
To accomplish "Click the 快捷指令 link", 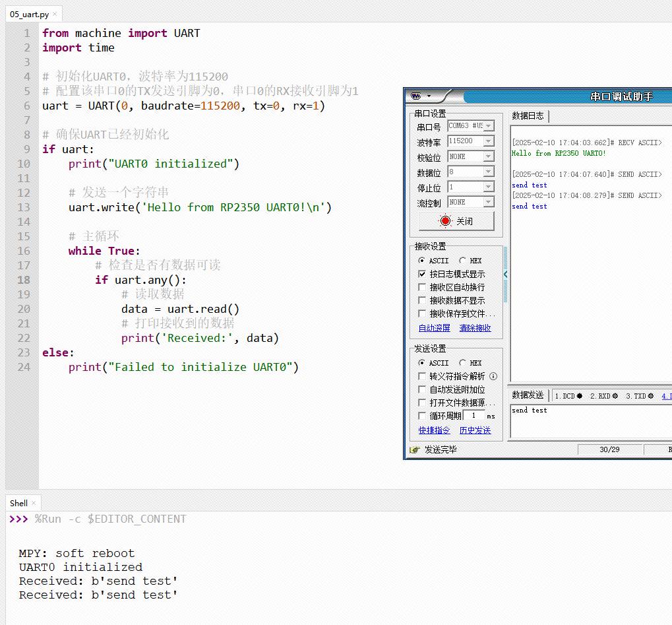I will pos(434,430).
